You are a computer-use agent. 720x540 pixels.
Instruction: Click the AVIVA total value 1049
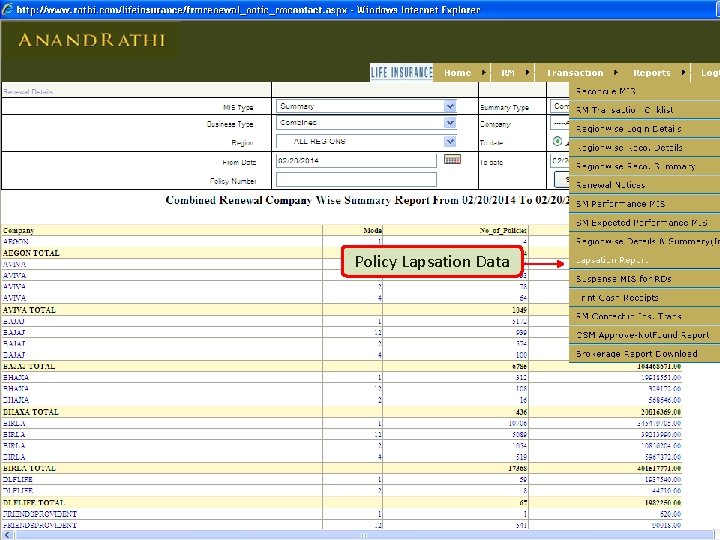(x=519, y=310)
